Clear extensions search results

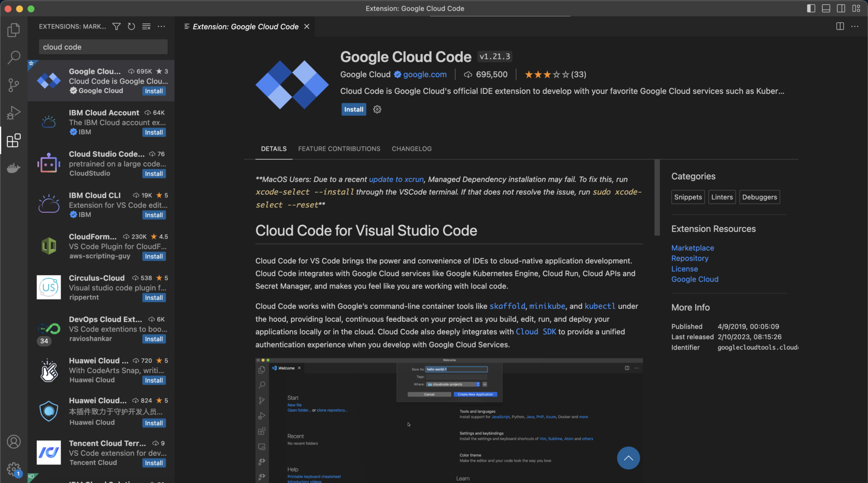(146, 27)
